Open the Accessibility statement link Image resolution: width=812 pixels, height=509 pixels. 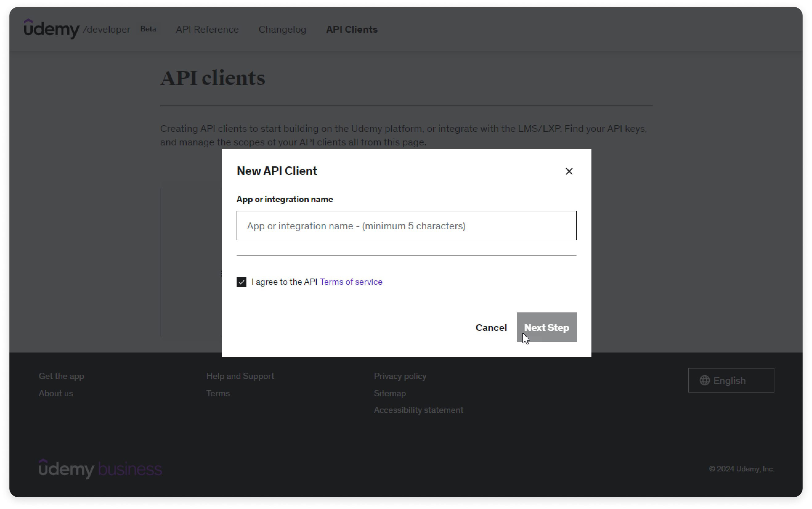pyautogui.click(x=418, y=410)
